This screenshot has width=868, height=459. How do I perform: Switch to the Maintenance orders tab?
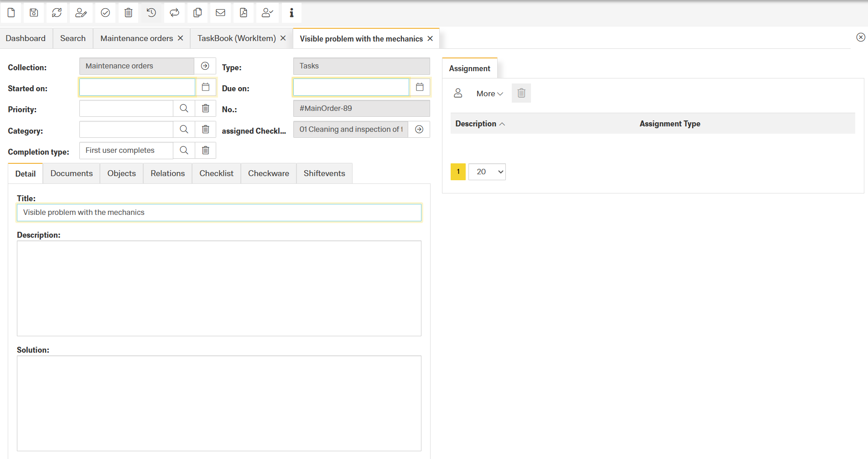click(x=136, y=38)
